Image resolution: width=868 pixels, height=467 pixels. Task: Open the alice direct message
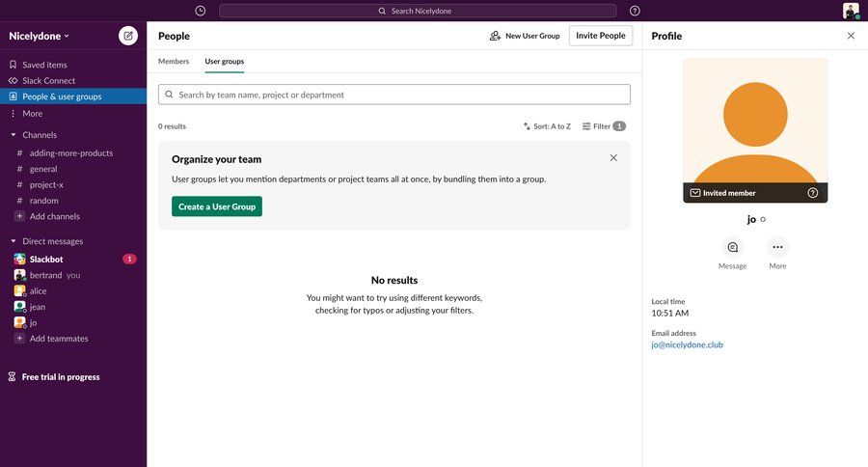click(x=73, y=290)
